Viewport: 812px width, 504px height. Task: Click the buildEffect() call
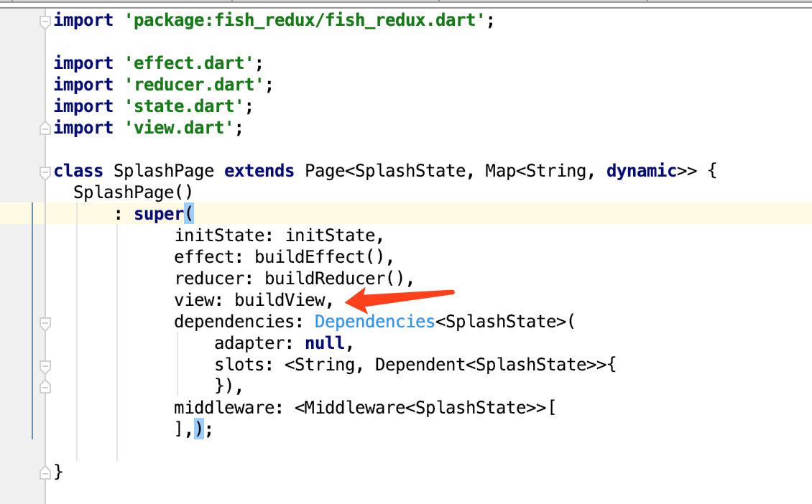[319, 257]
